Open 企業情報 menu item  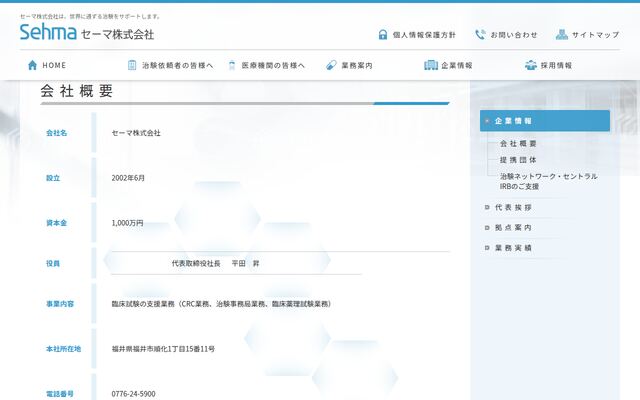coord(457,65)
